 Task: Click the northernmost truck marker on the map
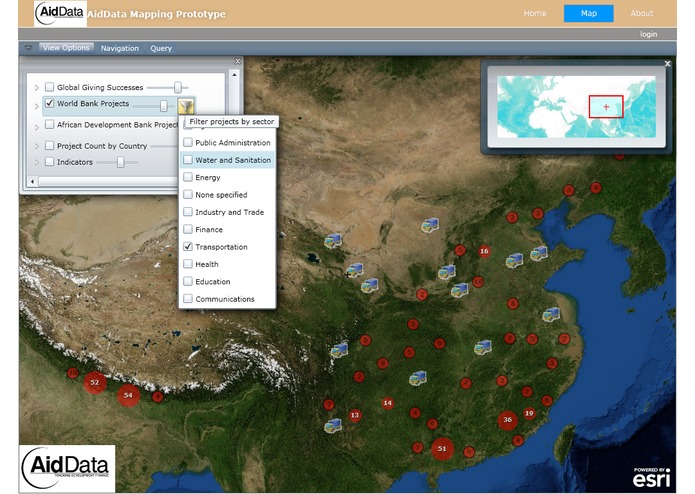tap(430, 225)
